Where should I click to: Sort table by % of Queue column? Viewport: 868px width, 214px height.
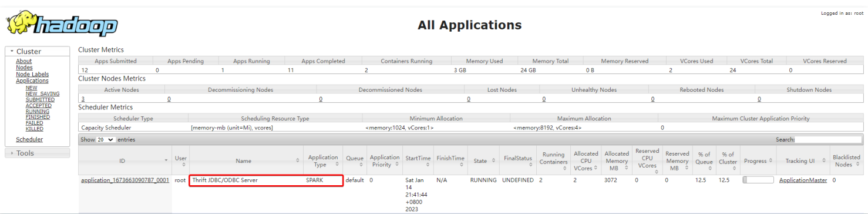(x=704, y=160)
